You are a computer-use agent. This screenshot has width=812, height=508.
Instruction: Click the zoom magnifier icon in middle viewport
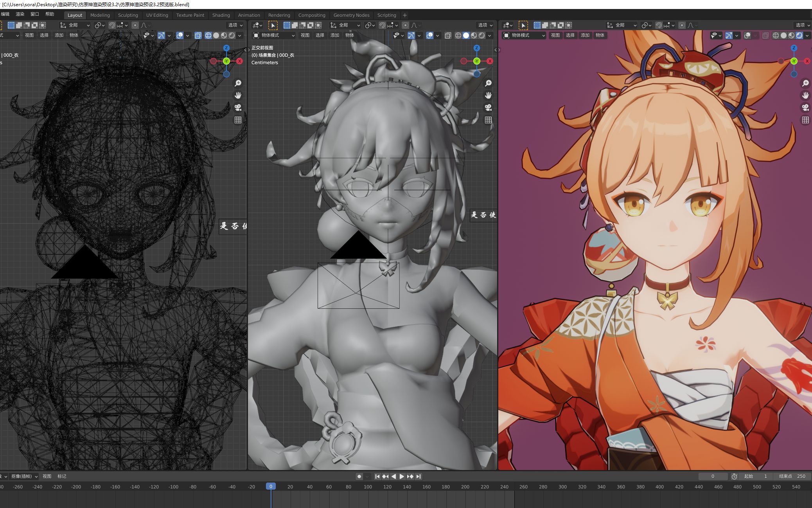(488, 83)
